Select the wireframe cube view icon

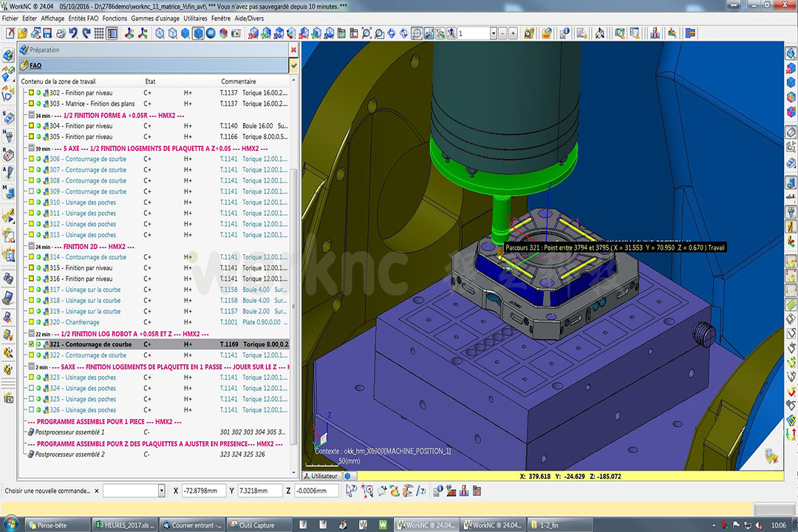[160, 33]
